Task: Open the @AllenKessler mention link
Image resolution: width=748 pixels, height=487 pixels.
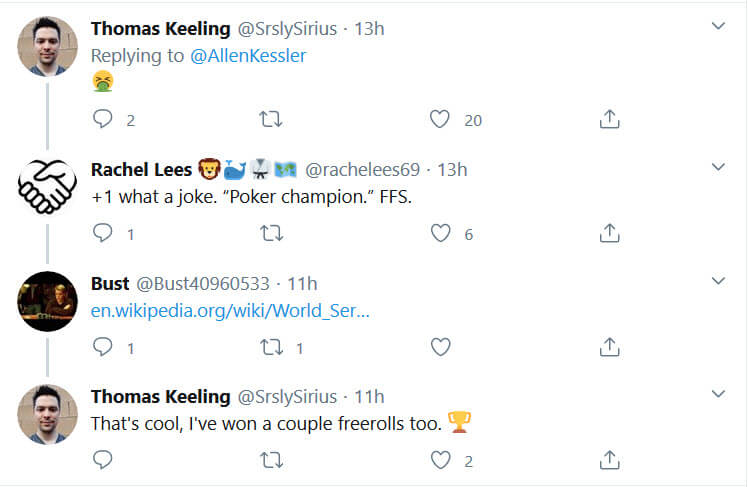Action: coord(248,56)
